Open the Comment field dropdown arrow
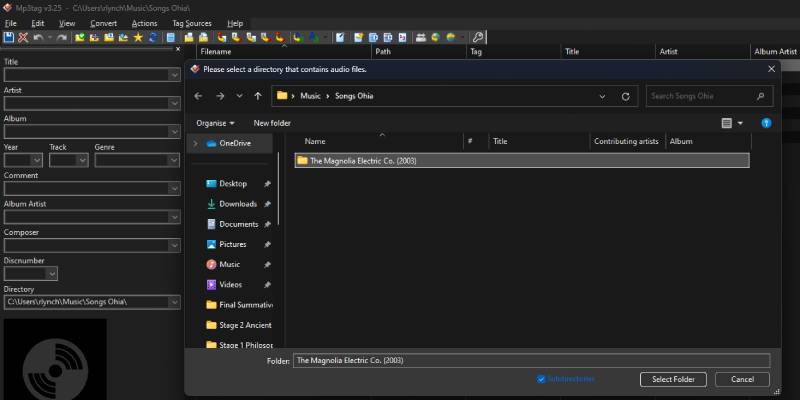This screenshot has height=400, width=800. coord(174,189)
